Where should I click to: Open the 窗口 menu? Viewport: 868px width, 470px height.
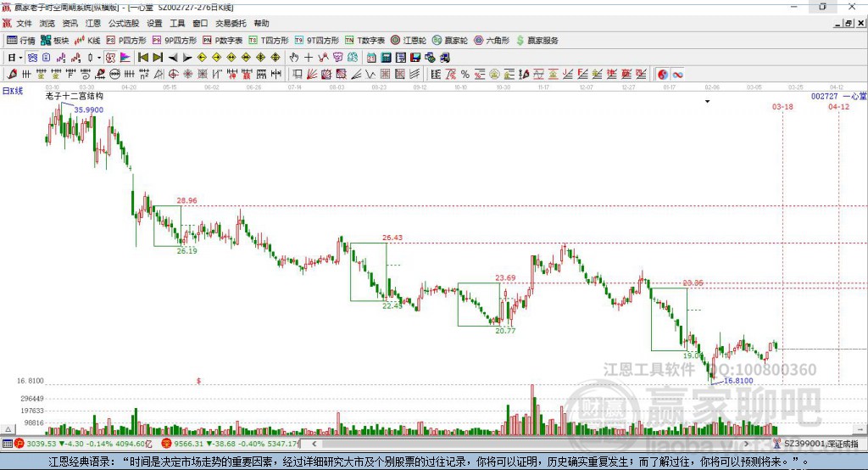click(200, 23)
